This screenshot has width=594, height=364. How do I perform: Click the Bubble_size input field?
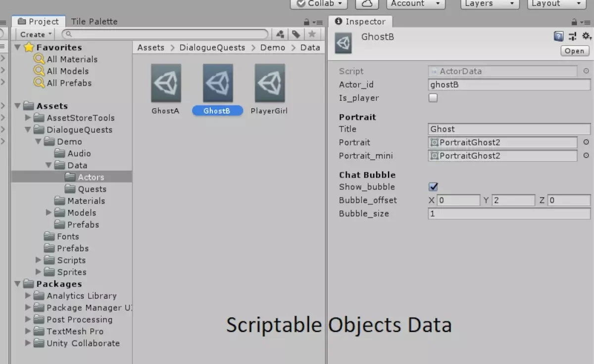click(x=509, y=214)
